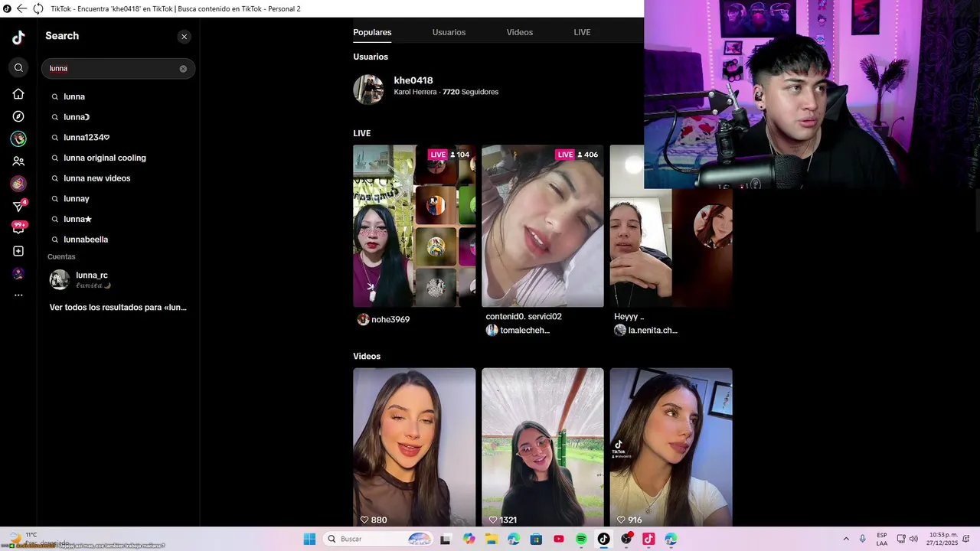Click 'Ver todos los resultados para' link
The width and height of the screenshot is (980, 551).
[118, 307]
